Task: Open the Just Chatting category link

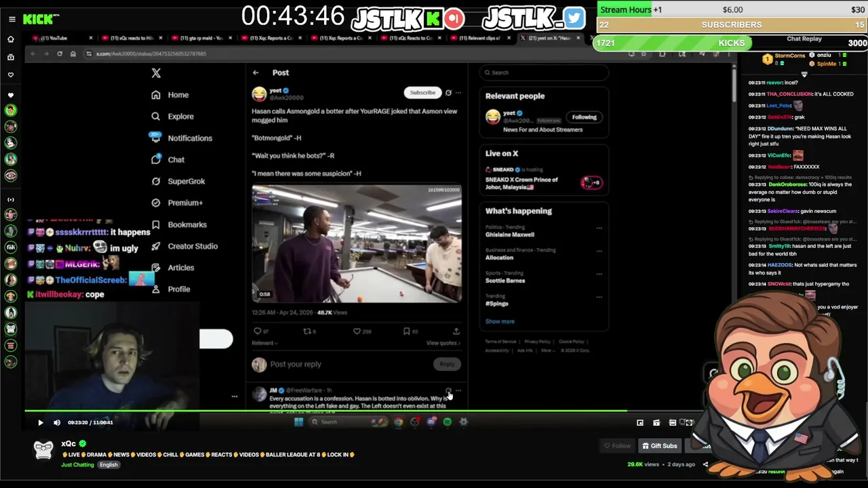Action: tap(77, 465)
